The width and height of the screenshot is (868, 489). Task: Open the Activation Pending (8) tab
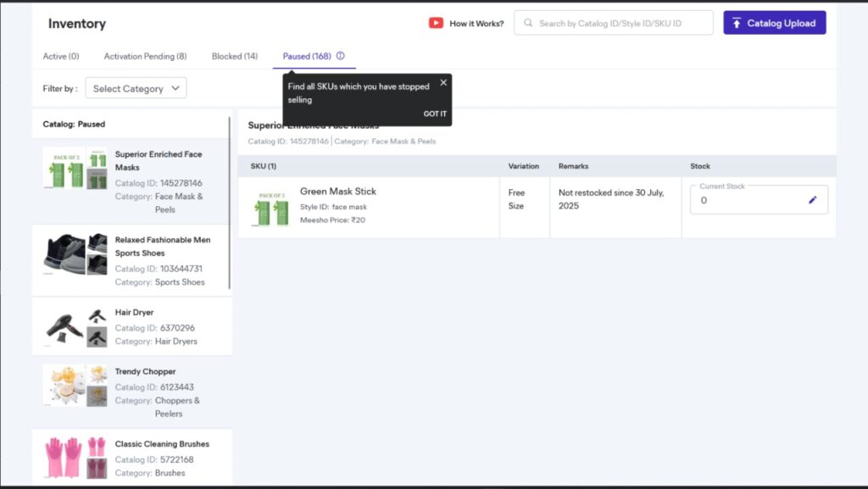[x=145, y=56]
